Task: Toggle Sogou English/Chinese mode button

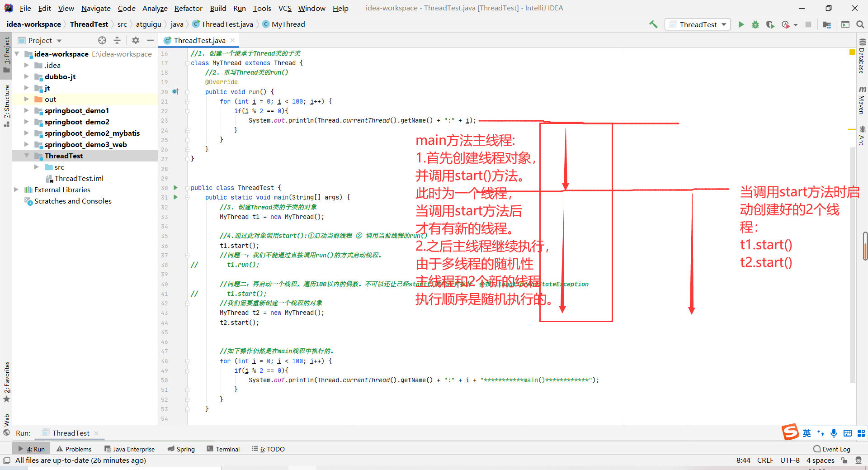Action: coord(807,433)
